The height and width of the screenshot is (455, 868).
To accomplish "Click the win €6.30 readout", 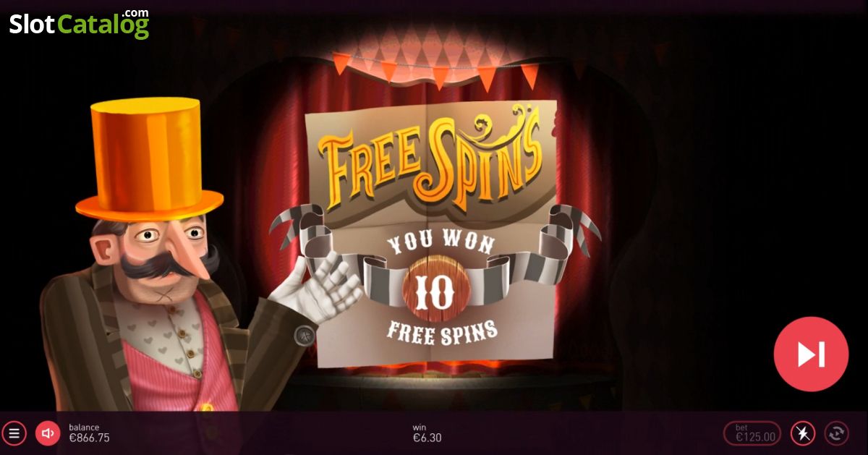I will (427, 433).
